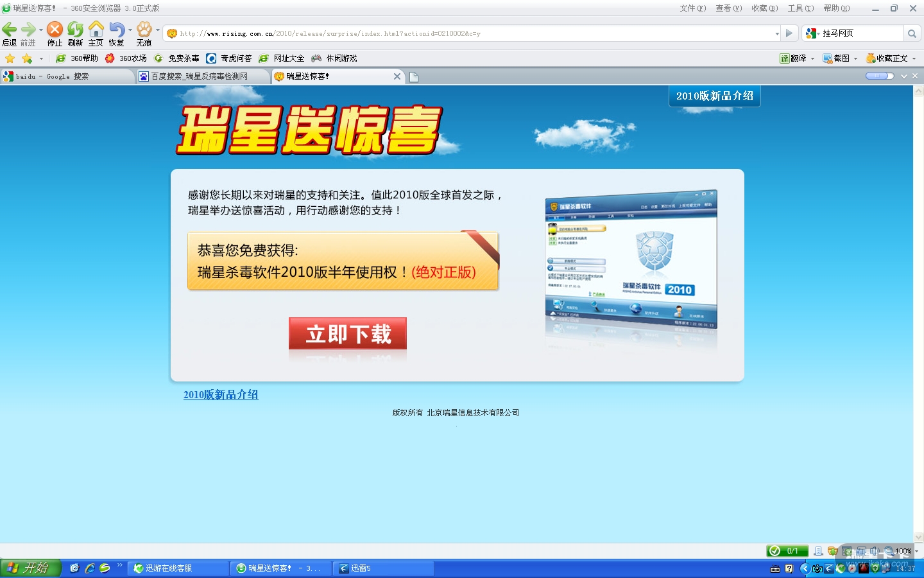Add page to favorites star-plus icon
The height and width of the screenshot is (578, 924).
coord(27,58)
